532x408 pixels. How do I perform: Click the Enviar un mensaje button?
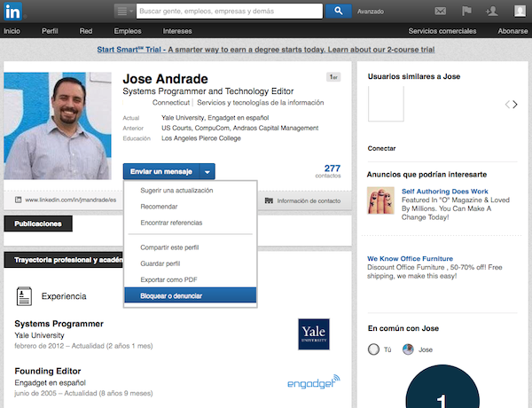pyautogui.click(x=161, y=171)
